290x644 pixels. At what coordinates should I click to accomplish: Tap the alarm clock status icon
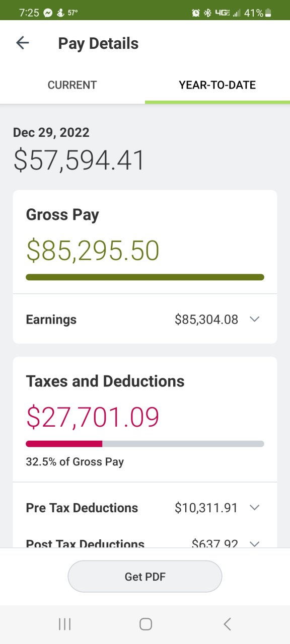coord(196,13)
